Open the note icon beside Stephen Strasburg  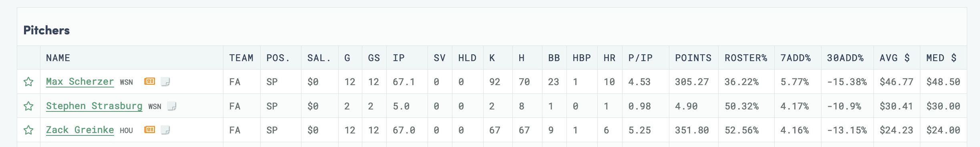pos(172,106)
